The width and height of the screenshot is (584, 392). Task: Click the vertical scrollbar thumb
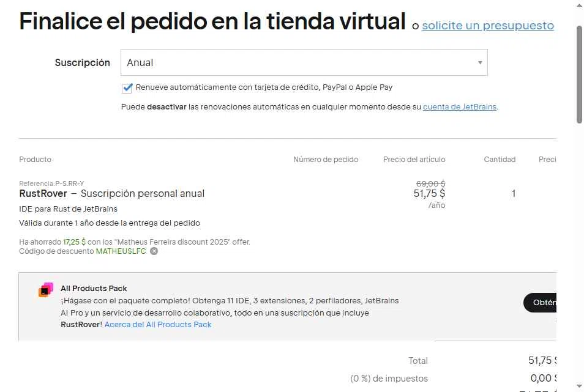point(579,75)
